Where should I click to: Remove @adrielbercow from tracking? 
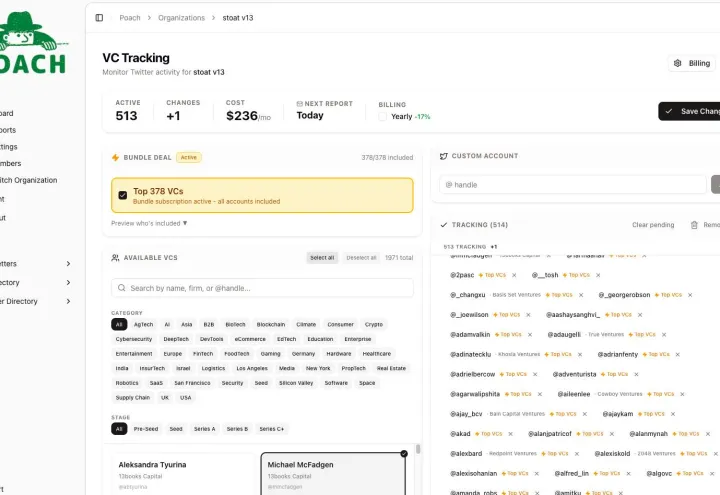(534, 374)
